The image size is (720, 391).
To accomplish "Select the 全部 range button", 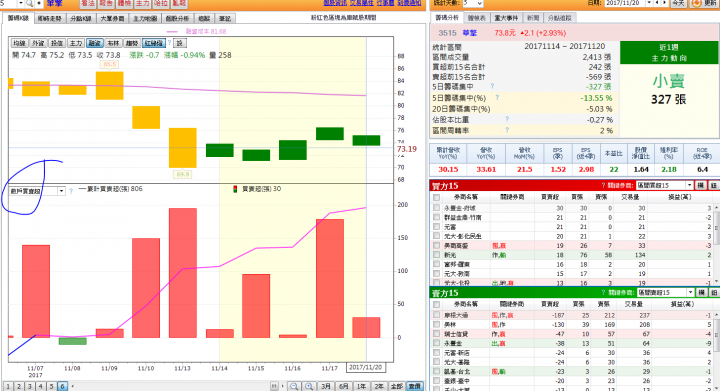I will point(396,386).
